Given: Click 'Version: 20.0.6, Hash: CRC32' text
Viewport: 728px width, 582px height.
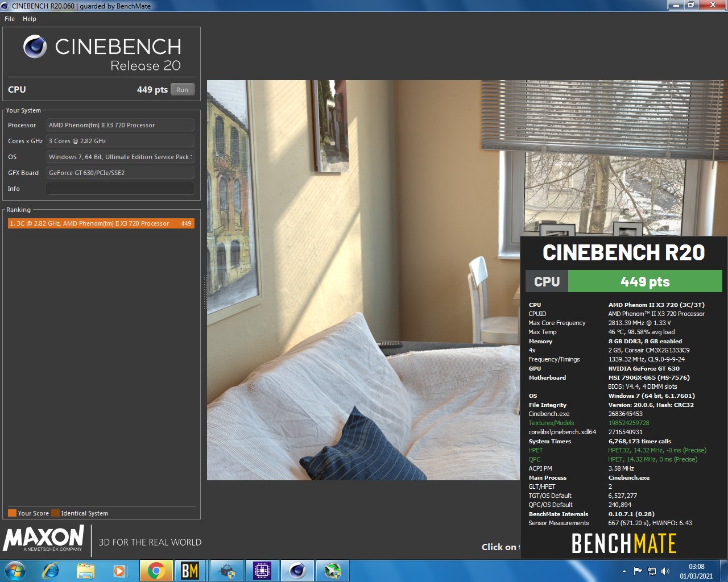Looking at the screenshot, I should tap(651, 405).
